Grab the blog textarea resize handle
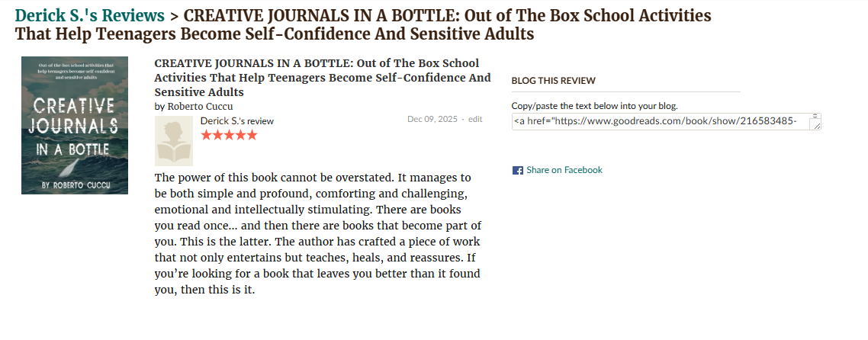 point(816,126)
